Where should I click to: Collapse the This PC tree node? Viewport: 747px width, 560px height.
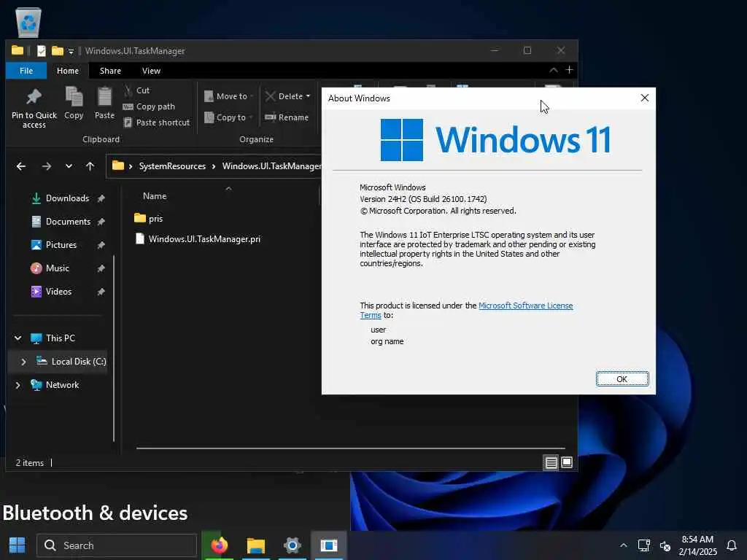point(18,338)
